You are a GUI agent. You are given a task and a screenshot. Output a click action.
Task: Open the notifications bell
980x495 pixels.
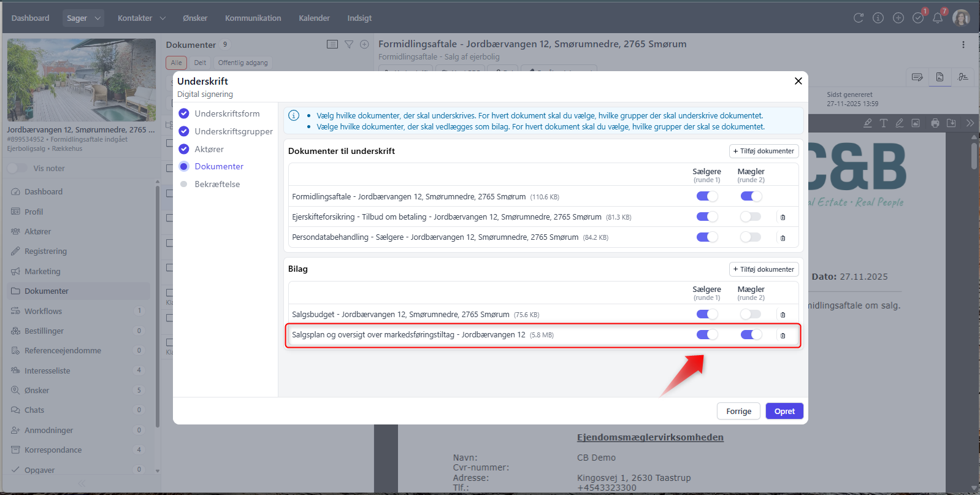click(x=938, y=18)
